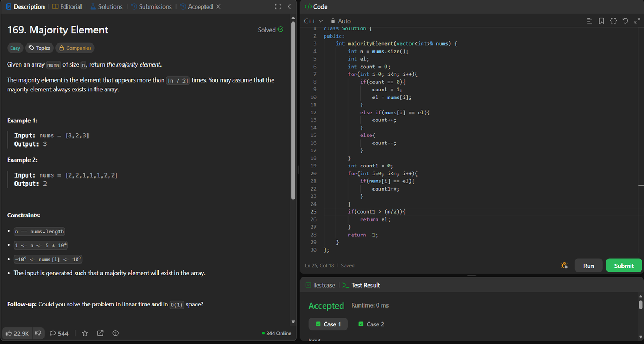Image resolution: width=644 pixels, height=344 pixels.
Task: Click the test result panel scrollbar
Action: (x=640, y=304)
